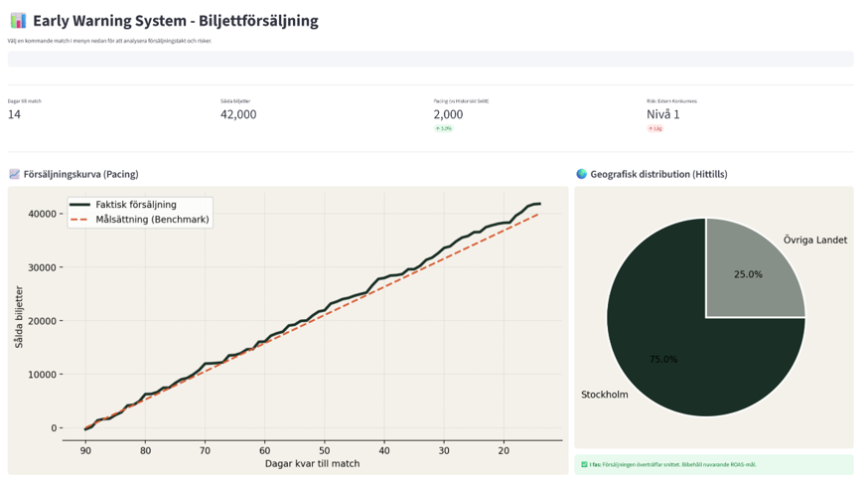Click the solid dark line sample for Faktisk försäljning
This screenshot has height=484, width=868.
pos(79,205)
